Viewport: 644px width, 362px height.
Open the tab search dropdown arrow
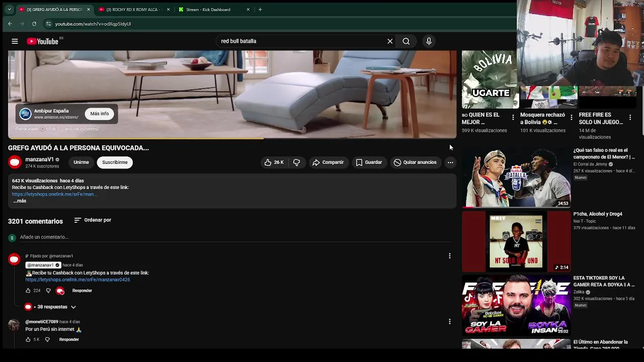coord(9,10)
